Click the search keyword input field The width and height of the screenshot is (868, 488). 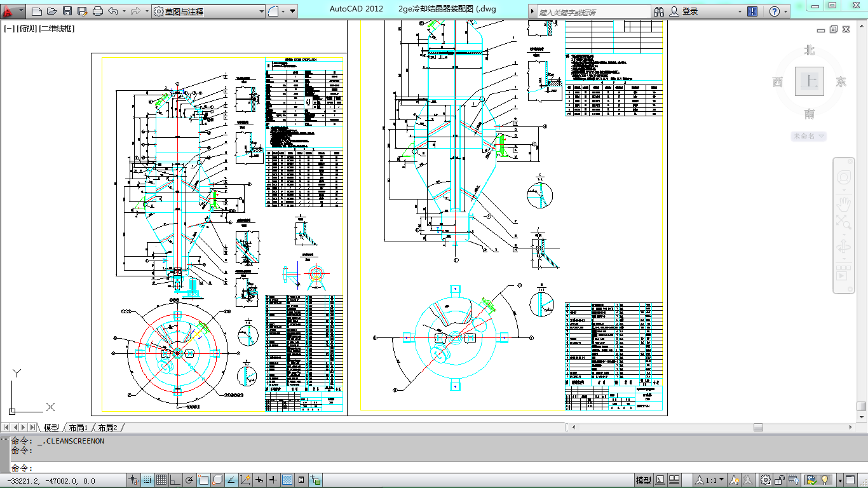(x=593, y=12)
